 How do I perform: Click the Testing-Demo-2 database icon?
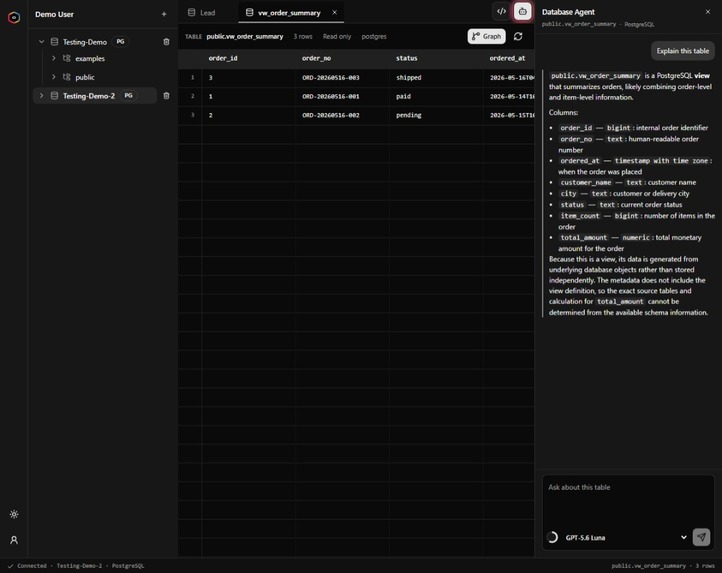click(54, 96)
